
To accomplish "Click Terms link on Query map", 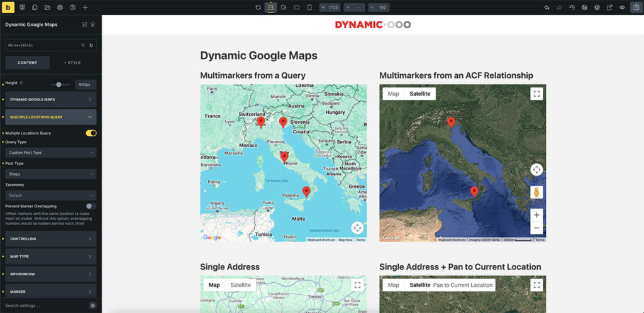I will [x=360, y=239].
